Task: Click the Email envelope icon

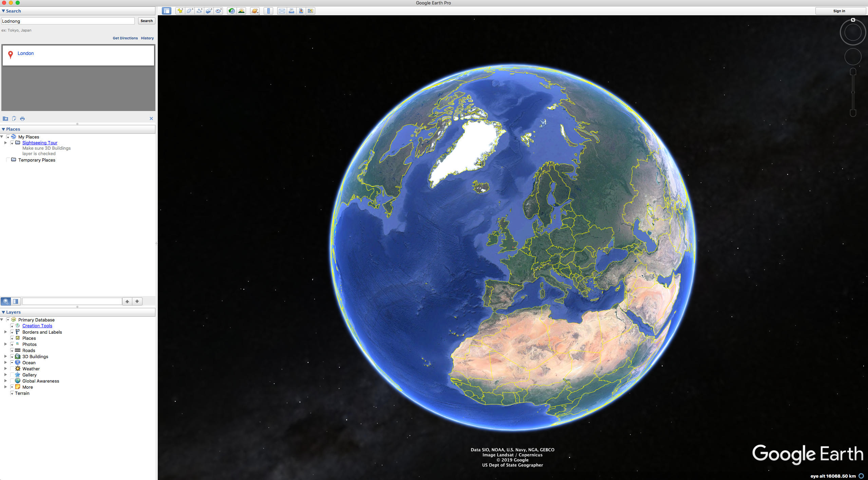Action: click(x=282, y=11)
